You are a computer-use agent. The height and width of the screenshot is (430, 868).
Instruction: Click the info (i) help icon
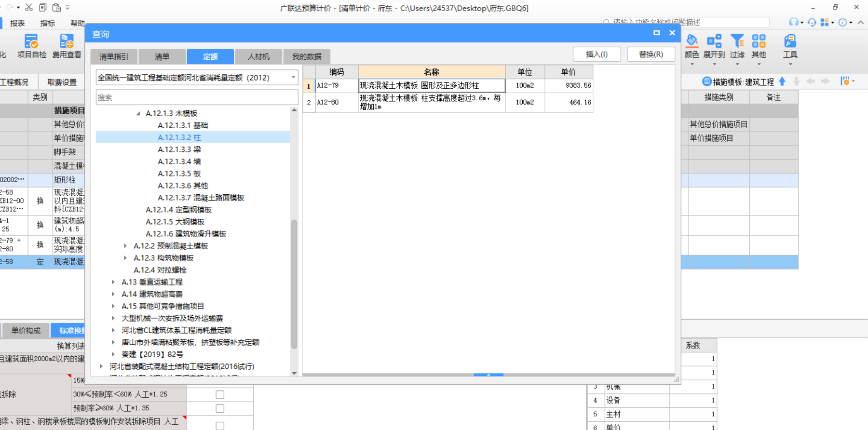[843, 22]
